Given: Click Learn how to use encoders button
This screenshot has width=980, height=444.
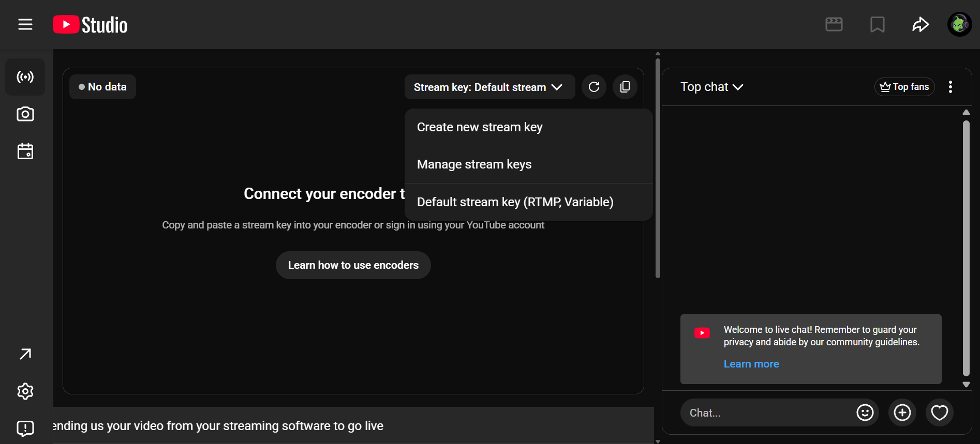Looking at the screenshot, I should tap(353, 265).
